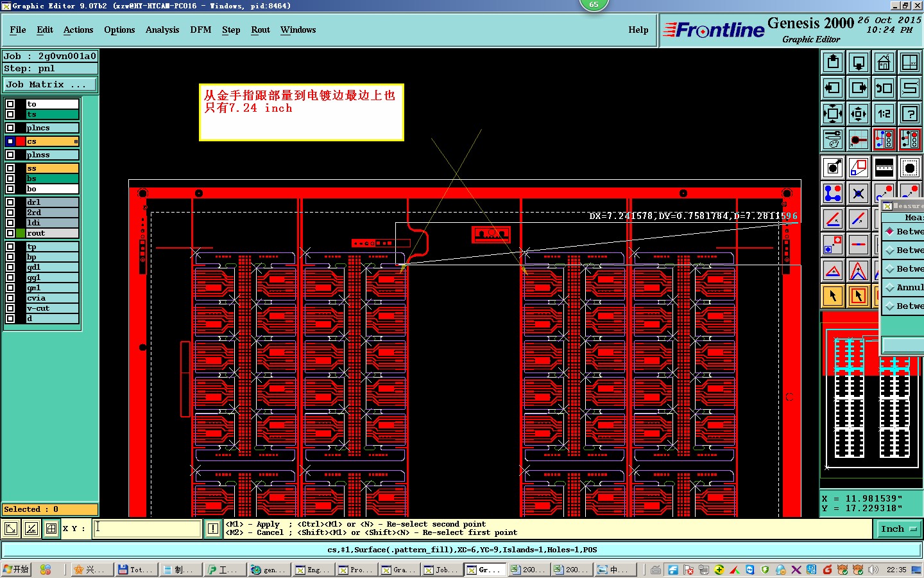Viewport: 924px width, 578px height.
Task: Click the blue connected nodes icon
Action: [833, 193]
